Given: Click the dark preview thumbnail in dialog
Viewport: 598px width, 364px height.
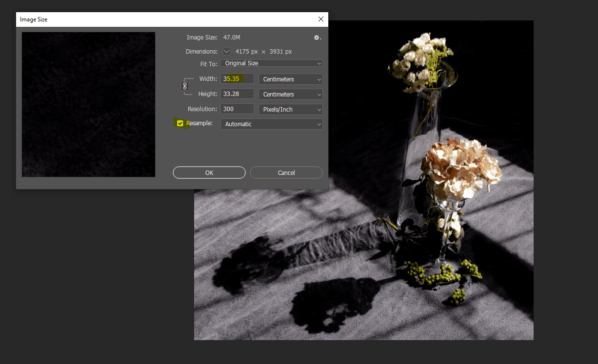Looking at the screenshot, I should coord(88,104).
